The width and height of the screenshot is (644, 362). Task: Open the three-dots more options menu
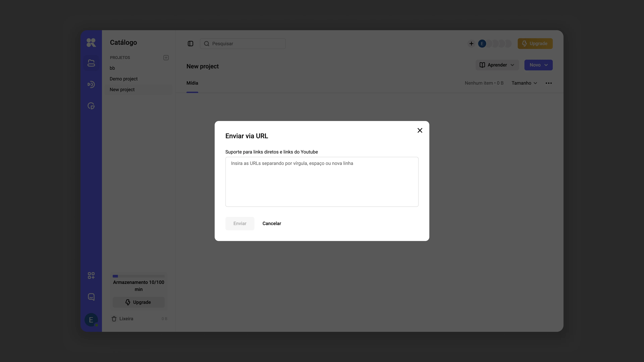click(549, 83)
